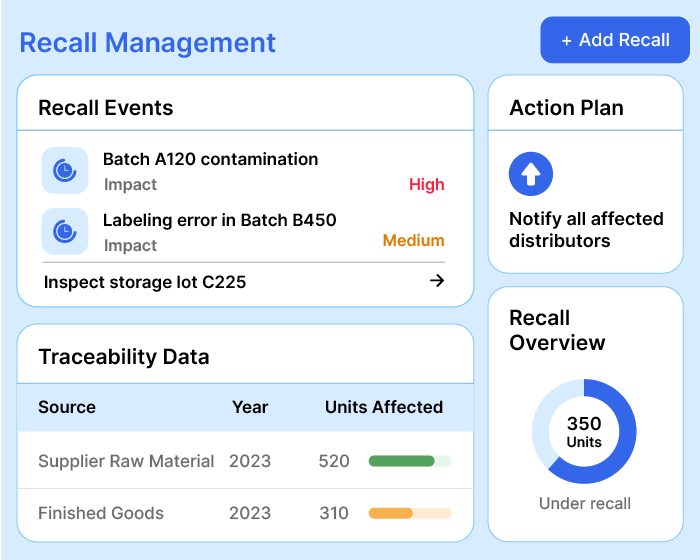This screenshot has height=560, width=700.
Task: Sort by Units Affected column header
Action: tap(383, 407)
